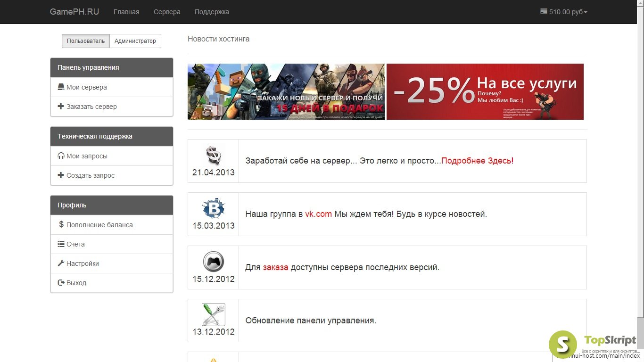Viewport: 644px width, 362px height.
Task: Expand the 510.00 руб balance dropdown
Action: coord(564,12)
